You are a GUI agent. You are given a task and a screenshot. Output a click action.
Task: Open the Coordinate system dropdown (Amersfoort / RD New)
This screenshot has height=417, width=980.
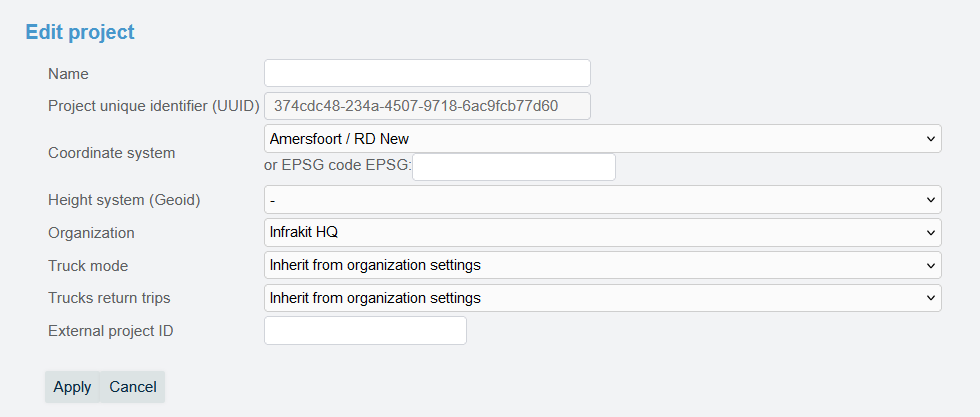click(x=602, y=138)
